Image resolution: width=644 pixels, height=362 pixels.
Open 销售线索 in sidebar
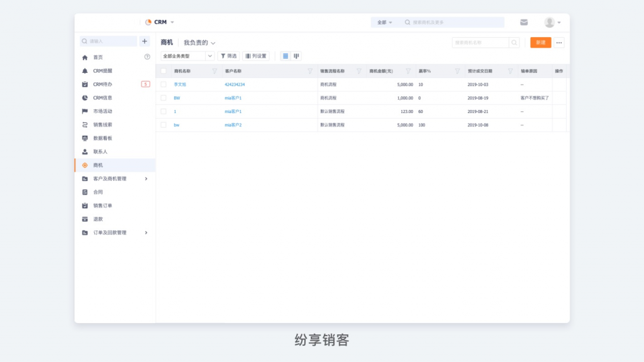(x=103, y=125)
